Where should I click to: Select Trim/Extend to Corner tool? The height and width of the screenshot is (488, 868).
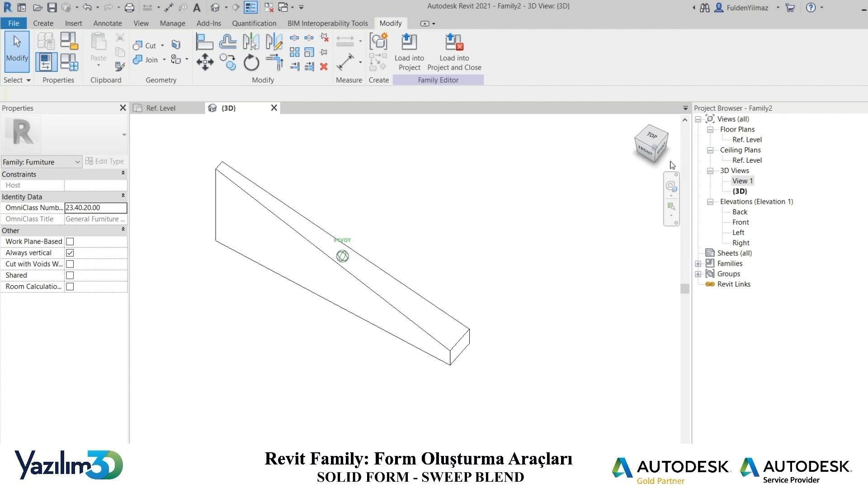point(274,62)
